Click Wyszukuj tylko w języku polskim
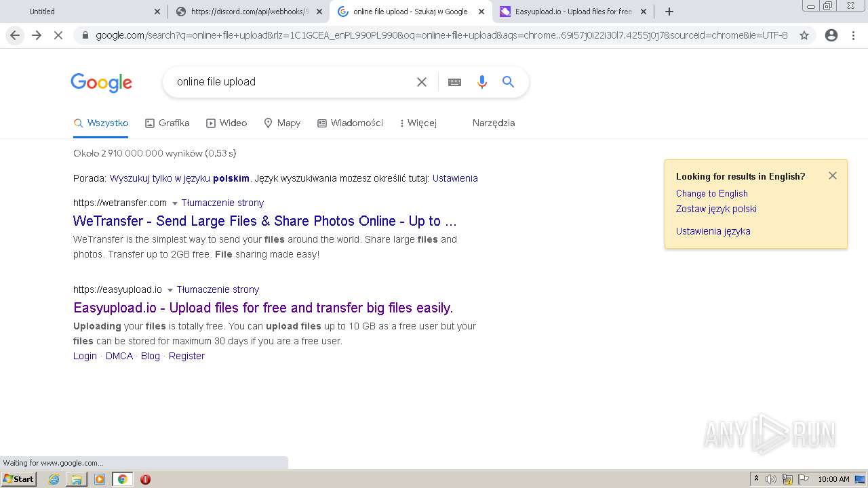The height and width of the screenshot is (488, 868). click(180, 178)
